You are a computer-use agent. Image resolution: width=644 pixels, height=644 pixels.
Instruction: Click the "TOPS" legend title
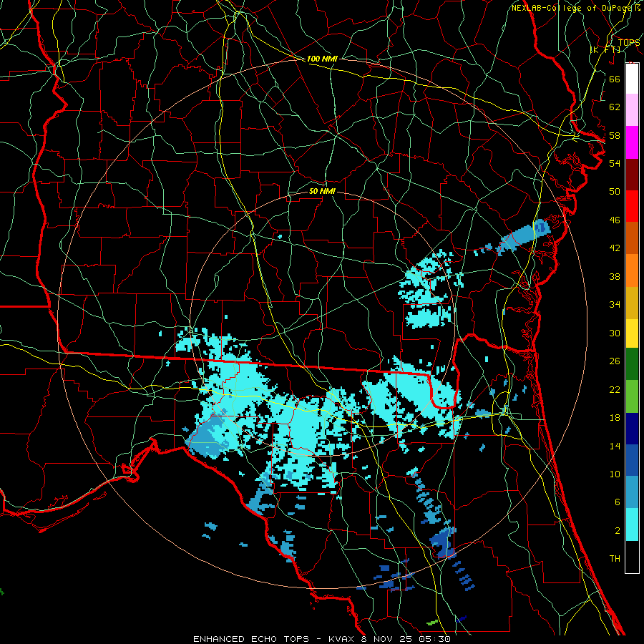coord(629,43)
